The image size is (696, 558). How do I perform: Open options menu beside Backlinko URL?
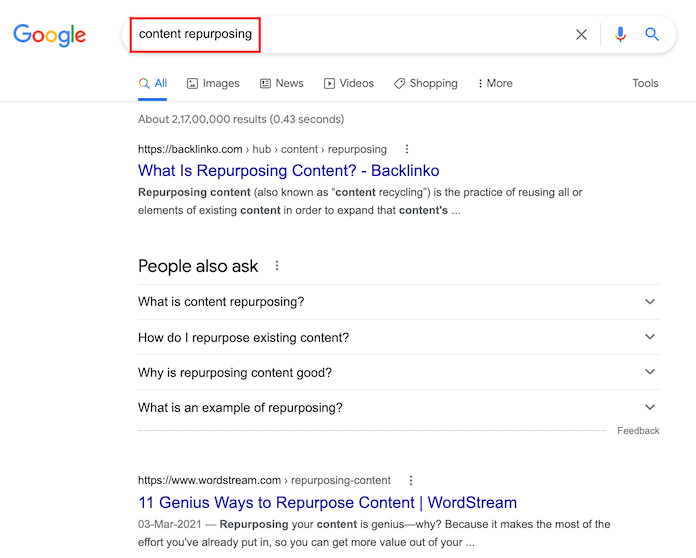tap(406, 149)
